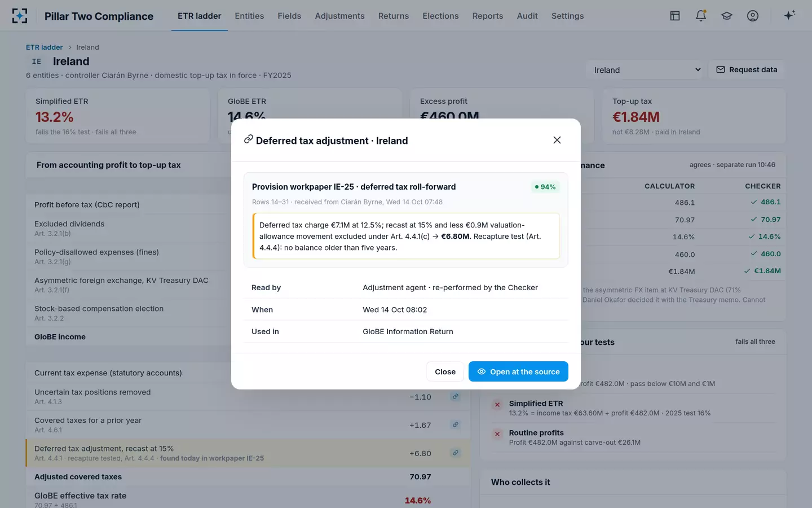The width and height of the screenshot is (812, 508).
Task: Click the Request data button
Action: tap(747, 69)
